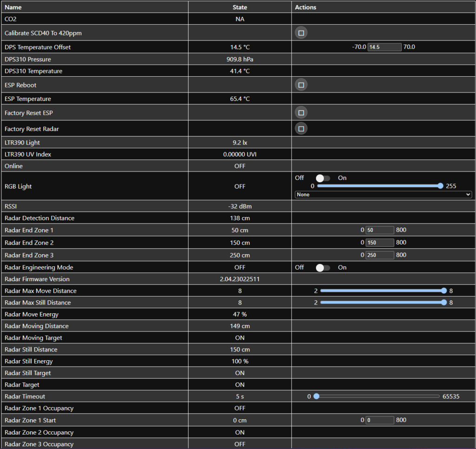Screen dimensions: 476x449
Task: Click the Radar End Zone 1 input
Action: point(379,230)
